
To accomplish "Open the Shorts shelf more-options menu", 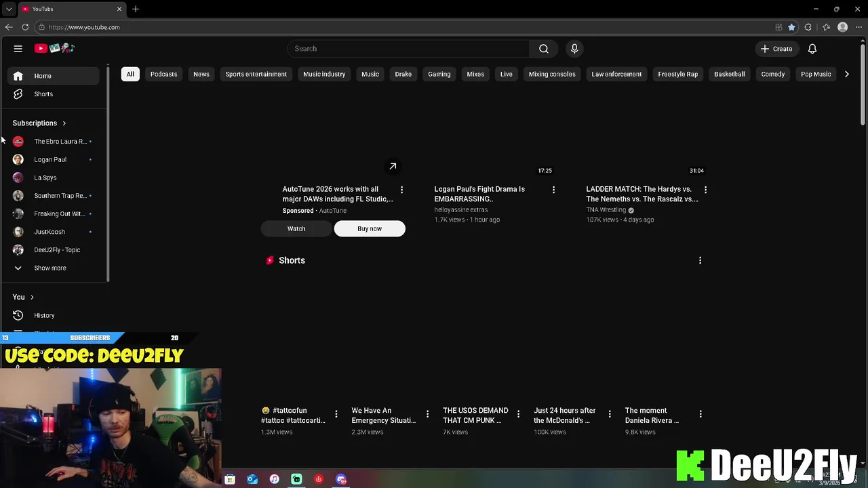I will coord(700,260).
